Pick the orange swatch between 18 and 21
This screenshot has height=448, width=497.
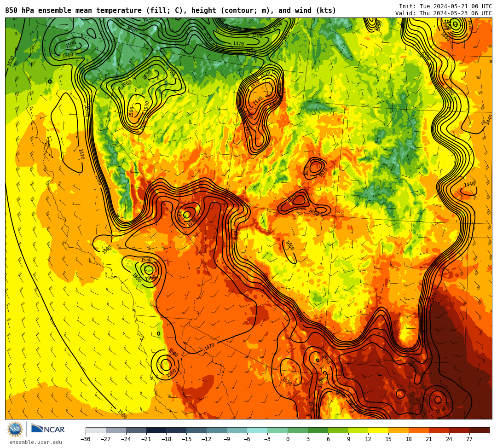(419, 430)
